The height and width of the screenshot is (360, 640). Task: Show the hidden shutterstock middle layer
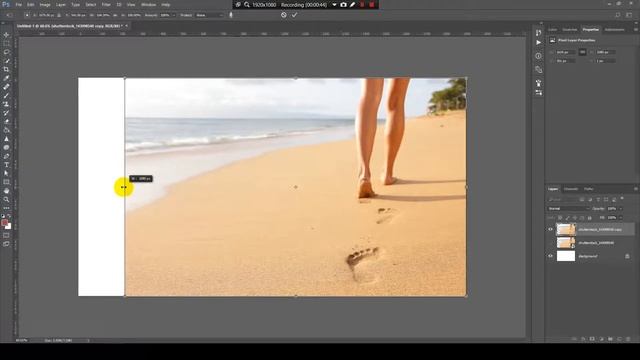click(x=550, y=243)
